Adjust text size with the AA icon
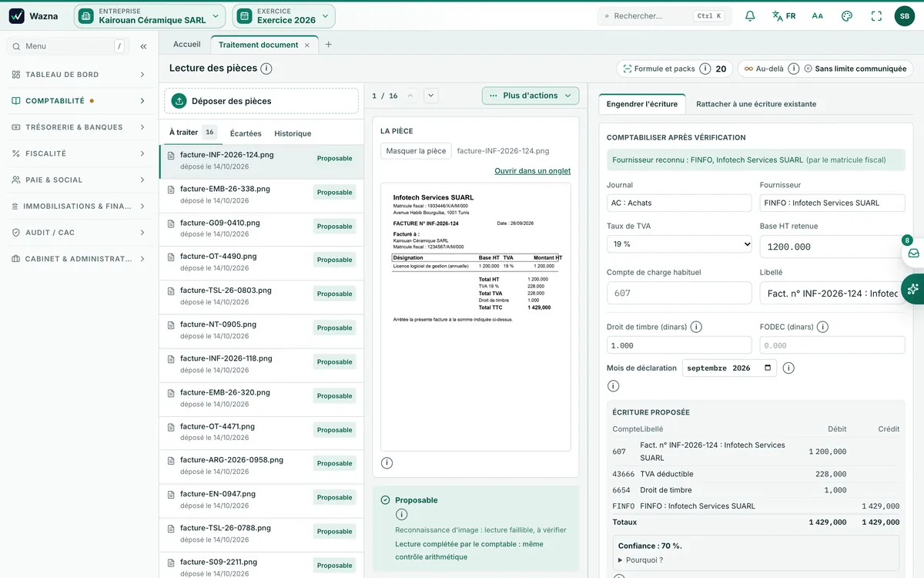The width and height of the screenshot is (924, 578). tap(818, 15)
